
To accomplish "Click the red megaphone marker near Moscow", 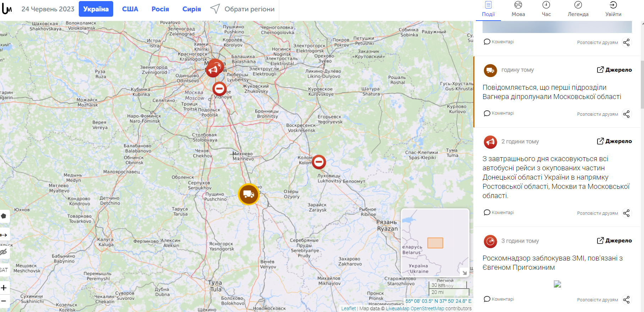I will click(213, 70).
